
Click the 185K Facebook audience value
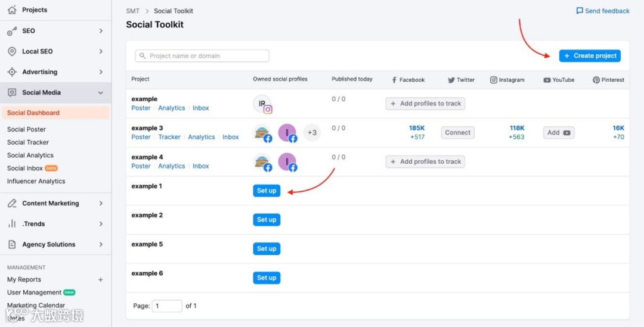[416, 128]
